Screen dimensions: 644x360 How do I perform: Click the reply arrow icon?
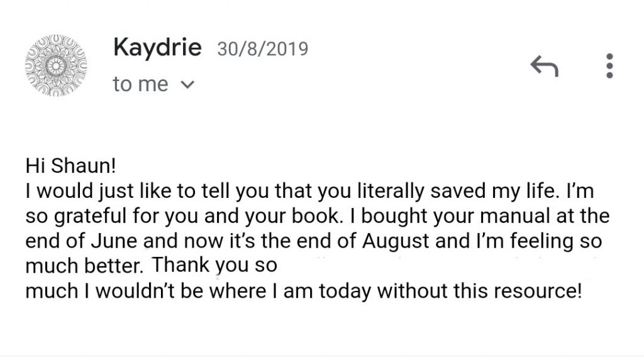point(545,66)
